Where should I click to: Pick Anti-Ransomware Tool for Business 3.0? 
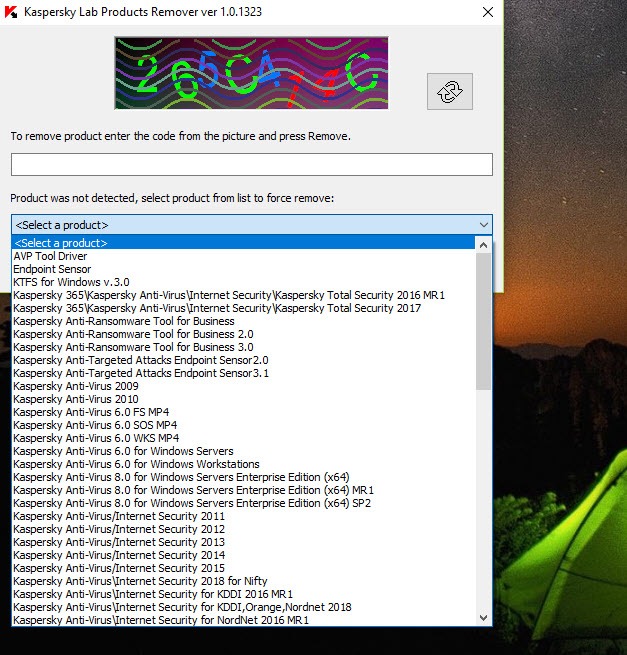pyautogui.click(x=244, y=347)
